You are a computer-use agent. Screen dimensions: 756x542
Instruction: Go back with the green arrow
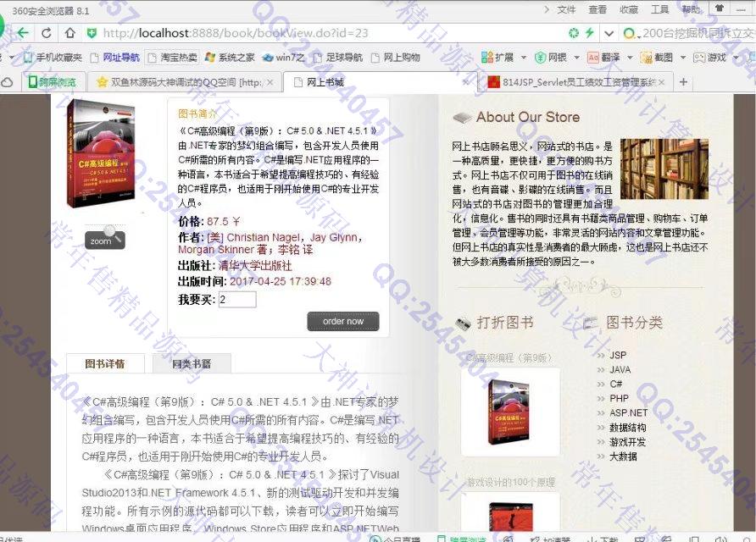[23, 33]
